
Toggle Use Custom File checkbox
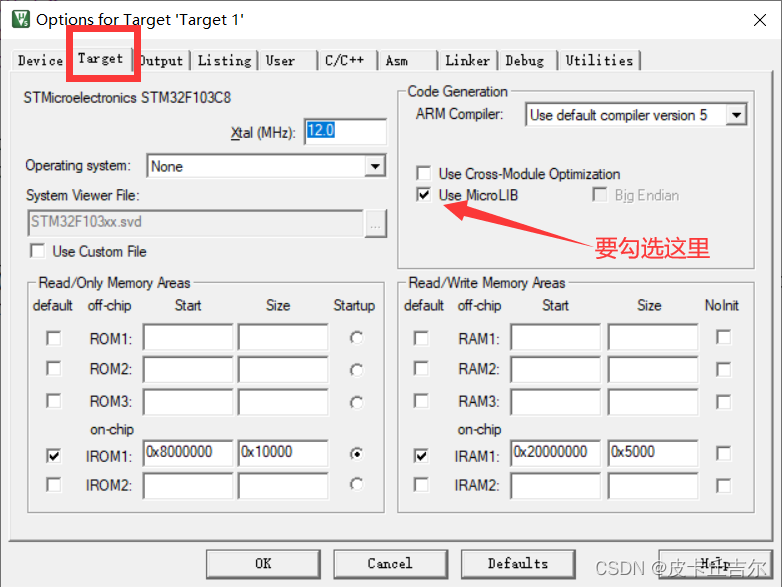coord(37,251)
